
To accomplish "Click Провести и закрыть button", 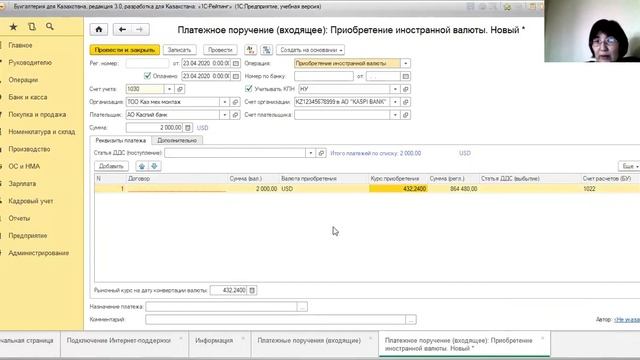I will [124, 50].
